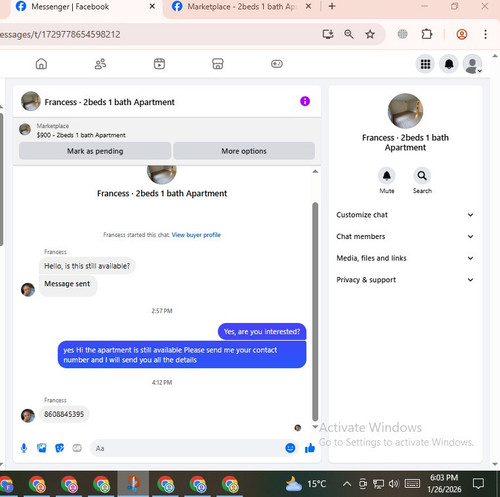This screenshot has height=497, width=500.
Task: Click Francess avatar beside phone number
Action: point(28,416)
